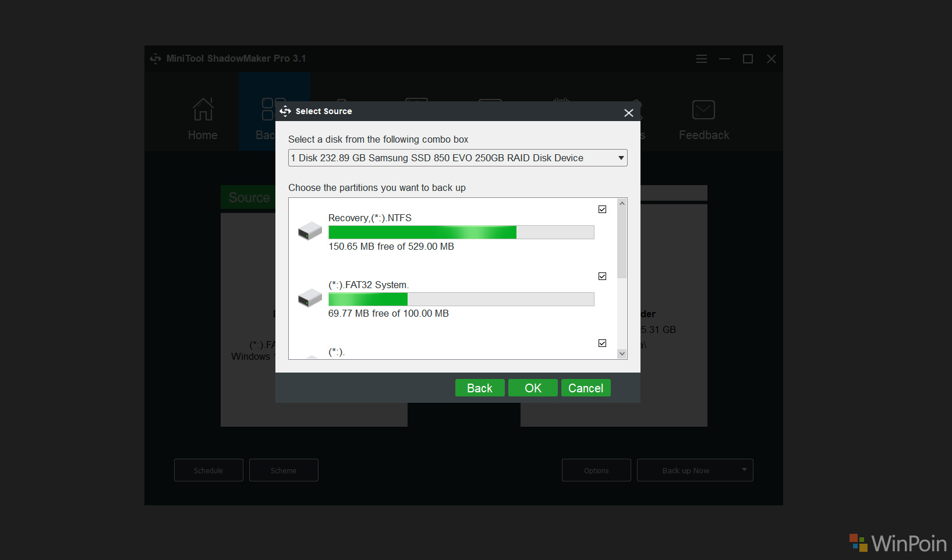Check the Recovery NTFS partition checkbox

click(602, 210)
